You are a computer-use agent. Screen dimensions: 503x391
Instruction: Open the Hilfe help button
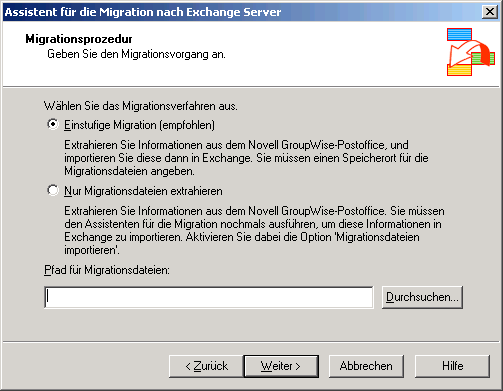coord(452,366)
